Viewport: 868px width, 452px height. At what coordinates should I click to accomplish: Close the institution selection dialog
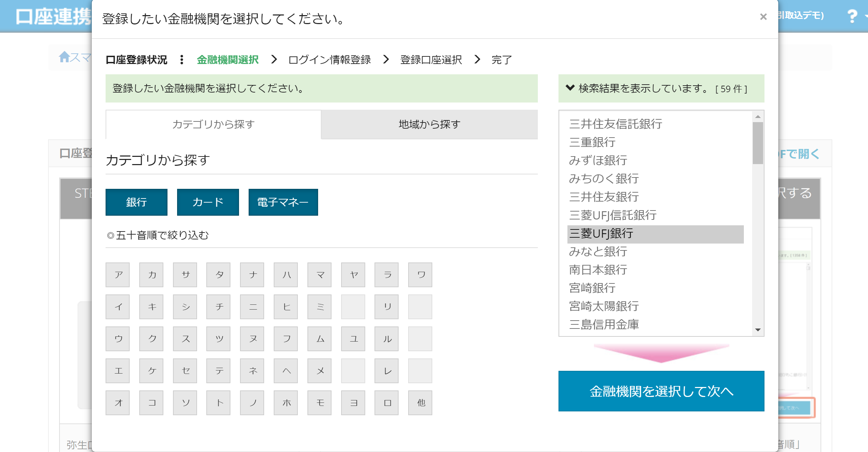click(x=763, y=17)
